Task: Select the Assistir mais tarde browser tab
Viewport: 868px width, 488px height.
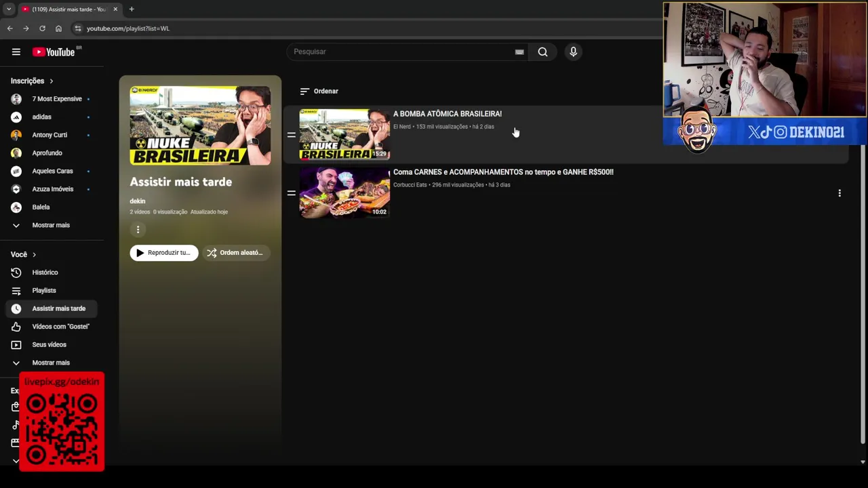Action: pyautogui.click(x=69, y=9)
